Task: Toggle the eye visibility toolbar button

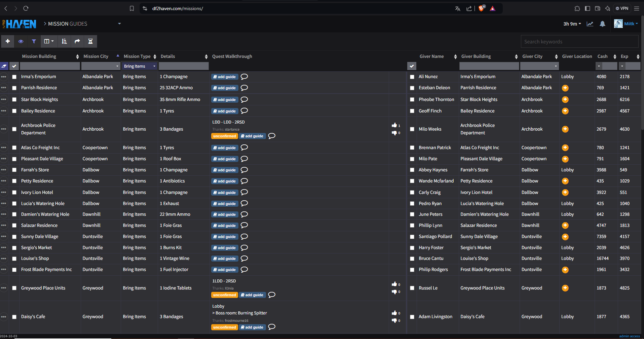Action: click(x=21, y=41)
